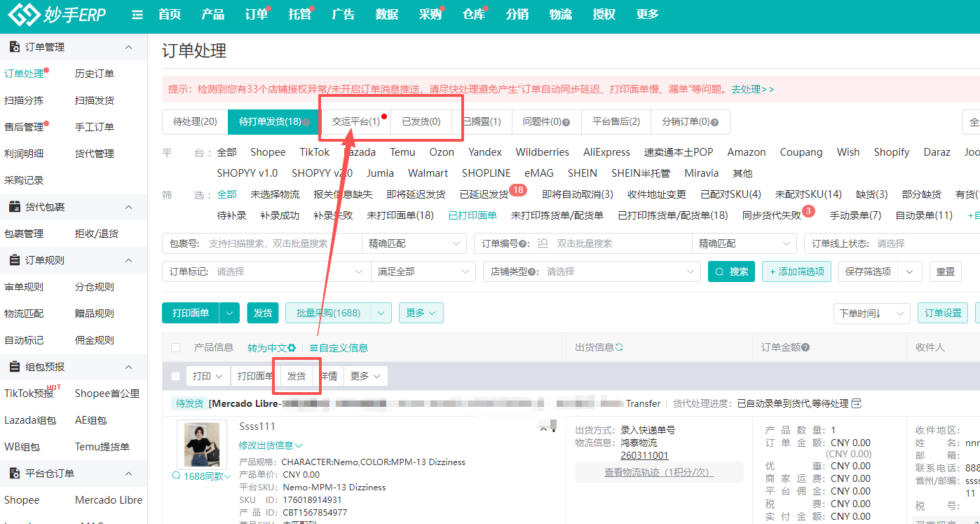Open the 仓库 menu in top navigation
The height and width of the screenshot is (524, 980).
pyautogui.click(x=473, y=14)
